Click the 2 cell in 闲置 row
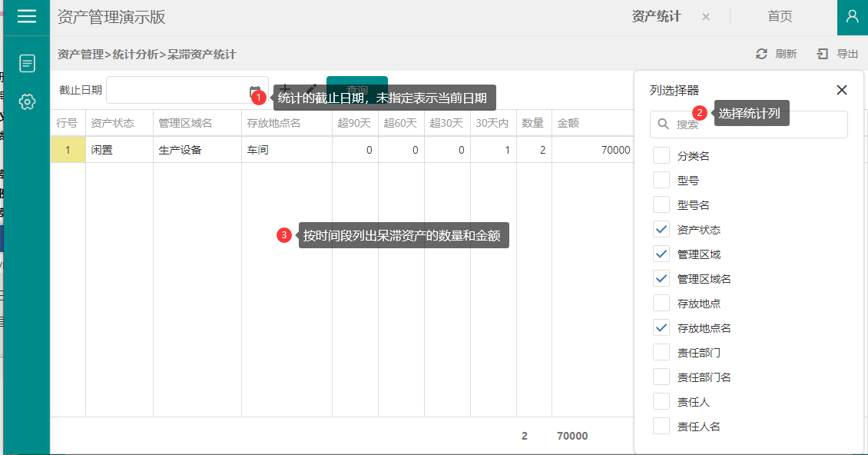Viewport: 868px width, 455px height. (x=534, y=150)
